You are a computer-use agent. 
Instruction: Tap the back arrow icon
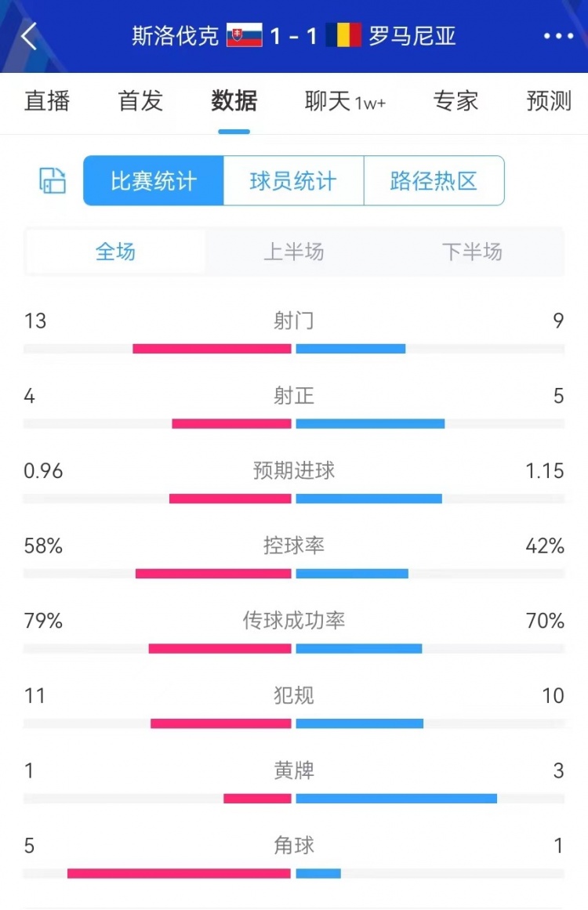pos(29,36)
